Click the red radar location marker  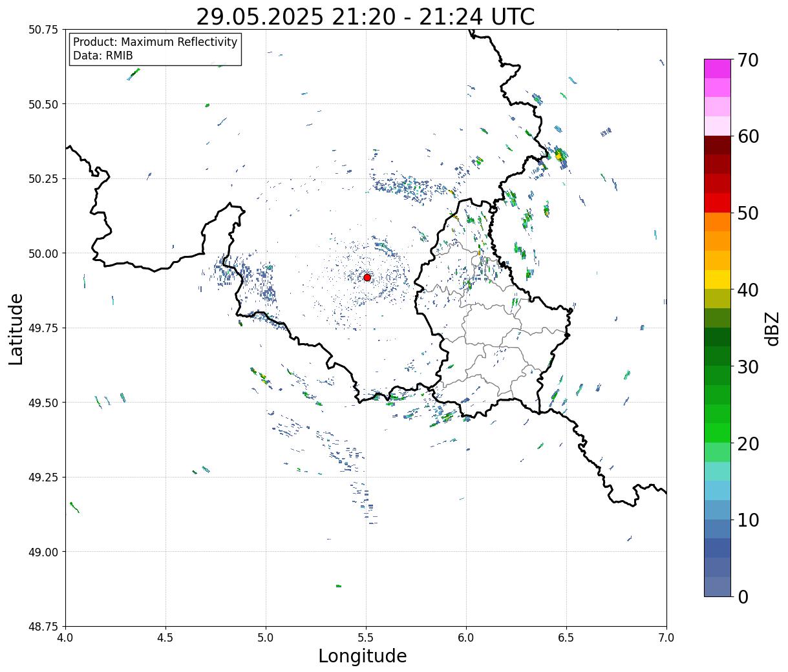(x=367, y=277)
